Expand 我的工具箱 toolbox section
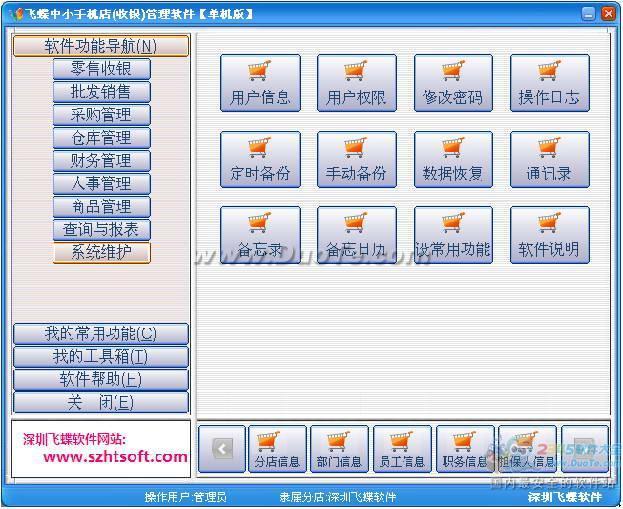 pyautogui.click(x=100, y=356)
